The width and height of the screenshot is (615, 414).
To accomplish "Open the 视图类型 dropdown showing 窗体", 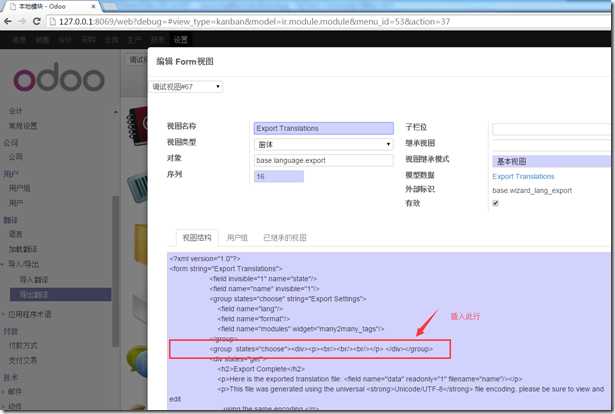I will click(324, 145).
